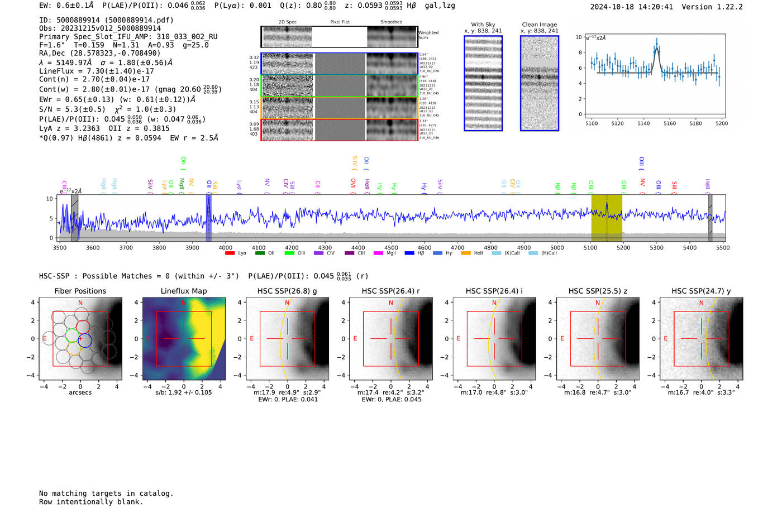Viewport: 782px width, 532px height.
Task: Click the blue circle fiber in Fiber Positions
Action: pos(85,340)
